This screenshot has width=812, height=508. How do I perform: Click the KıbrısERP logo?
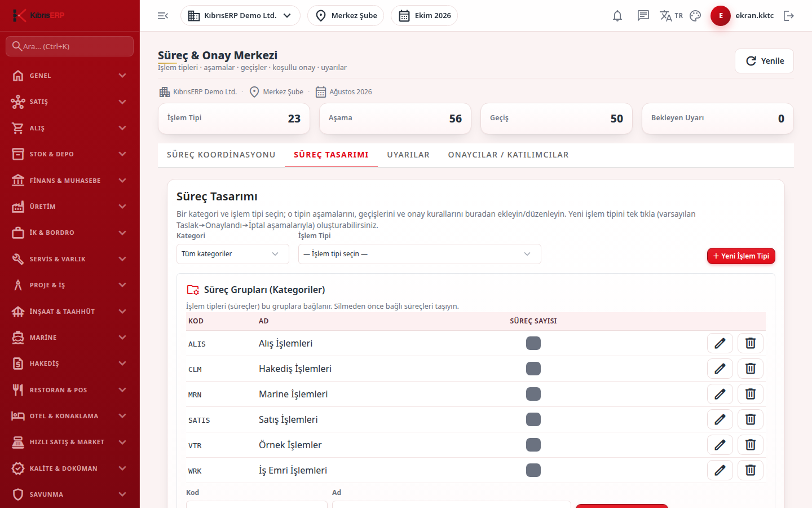pyautogui.click(x=38, y=15)
